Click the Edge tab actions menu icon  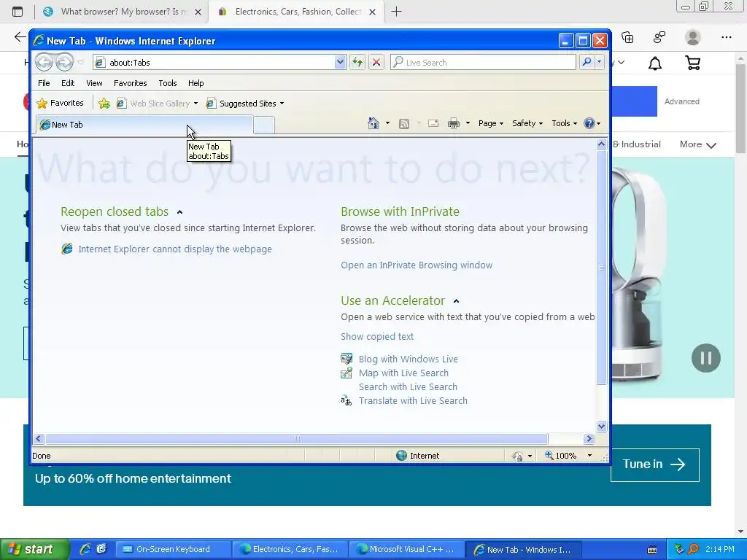[x=18, y=12]
